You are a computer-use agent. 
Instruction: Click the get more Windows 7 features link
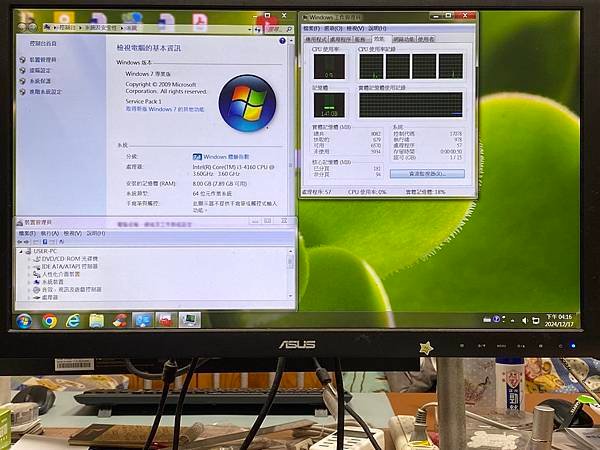click(165, 109)
